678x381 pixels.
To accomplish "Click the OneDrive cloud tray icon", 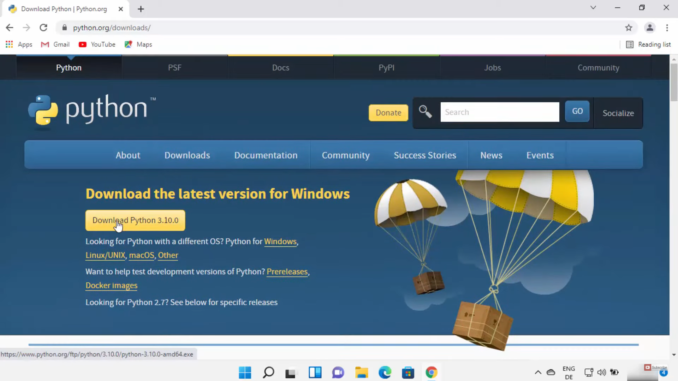I will [551, 372].
